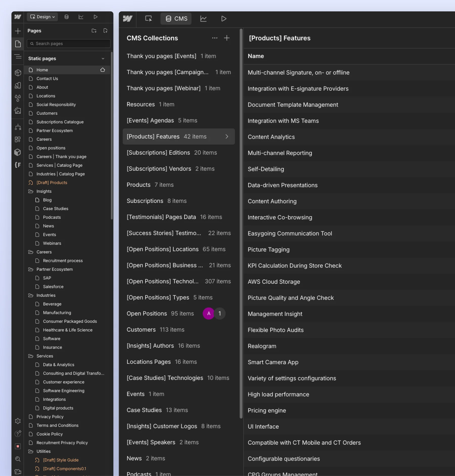455x476 pixels.
Task: Open the custom code {F icon
Action: point(18,165)
